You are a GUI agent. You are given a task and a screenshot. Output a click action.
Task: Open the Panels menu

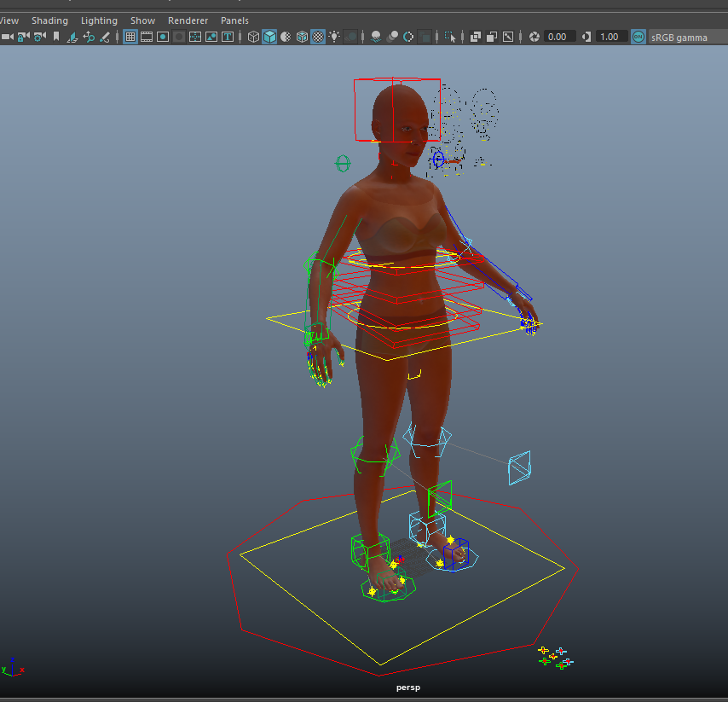(234, 20)
